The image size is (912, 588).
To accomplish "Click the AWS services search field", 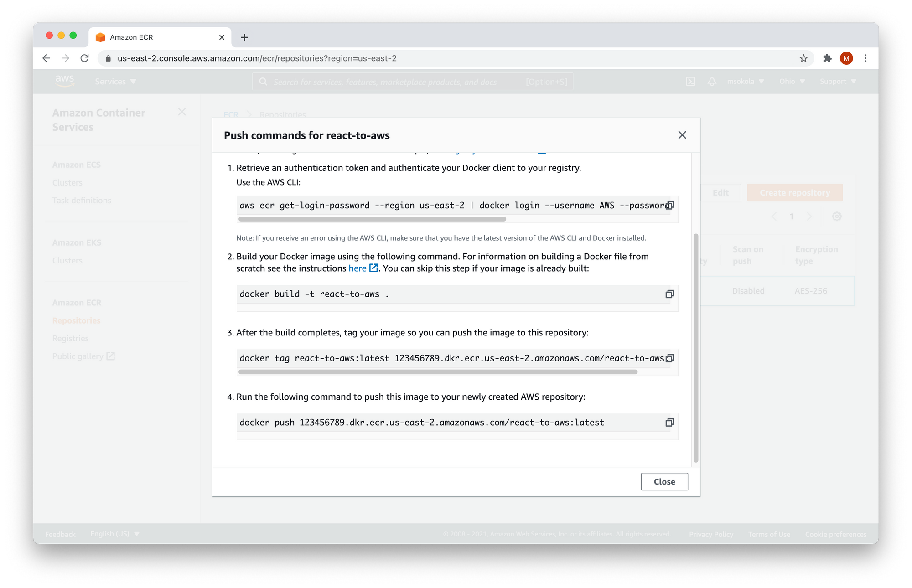I will (413, 82).
